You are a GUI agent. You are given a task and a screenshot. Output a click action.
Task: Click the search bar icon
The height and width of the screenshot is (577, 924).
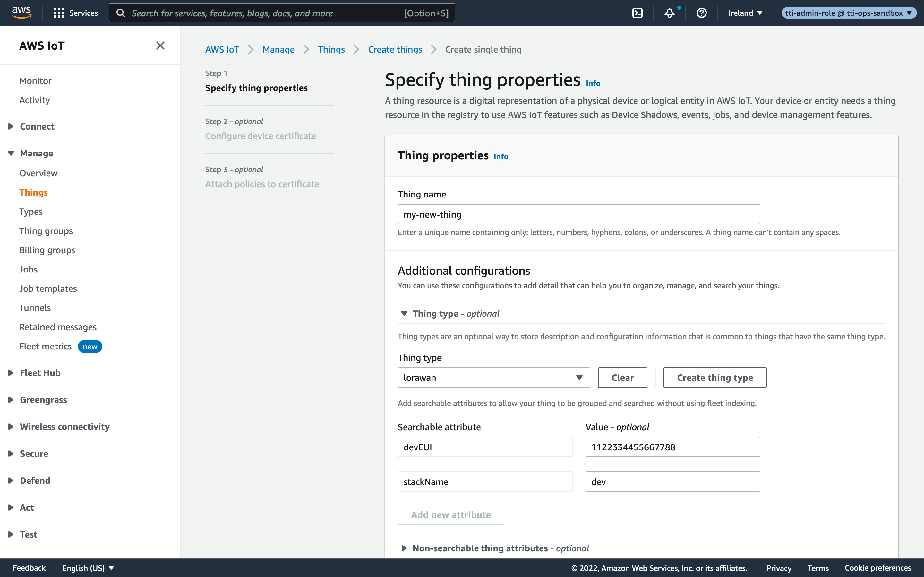tap(121, 13)
